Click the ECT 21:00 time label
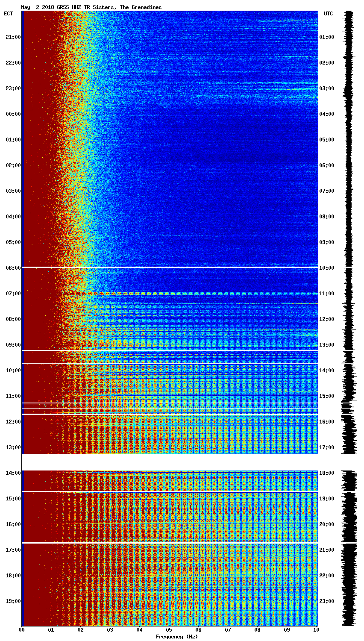 [13, 37]
